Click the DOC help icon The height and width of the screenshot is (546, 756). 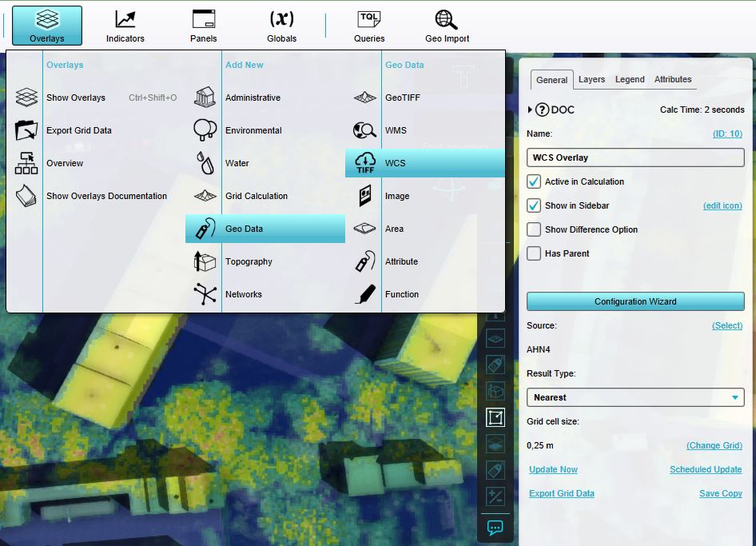click(x=543, y=110)
